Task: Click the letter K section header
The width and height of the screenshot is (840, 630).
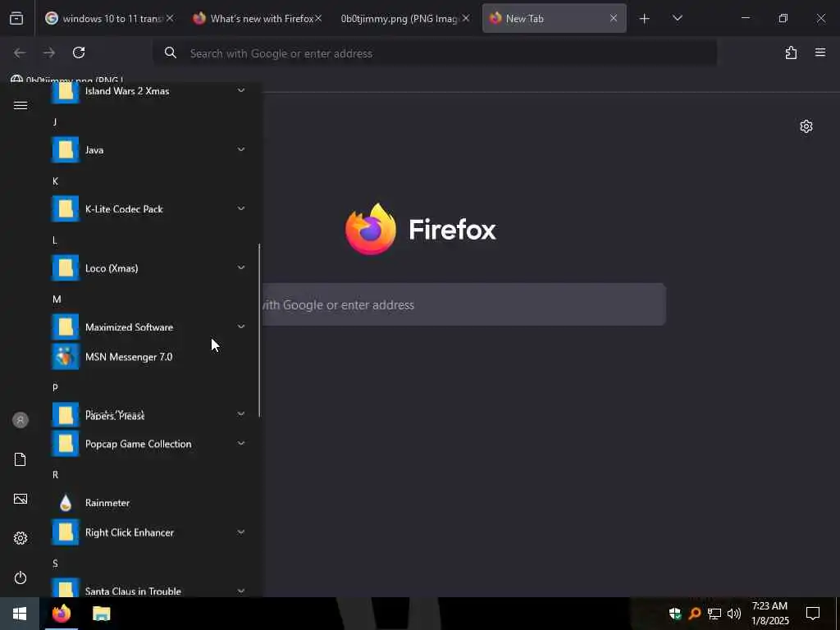Action: [x=55, y=181]
